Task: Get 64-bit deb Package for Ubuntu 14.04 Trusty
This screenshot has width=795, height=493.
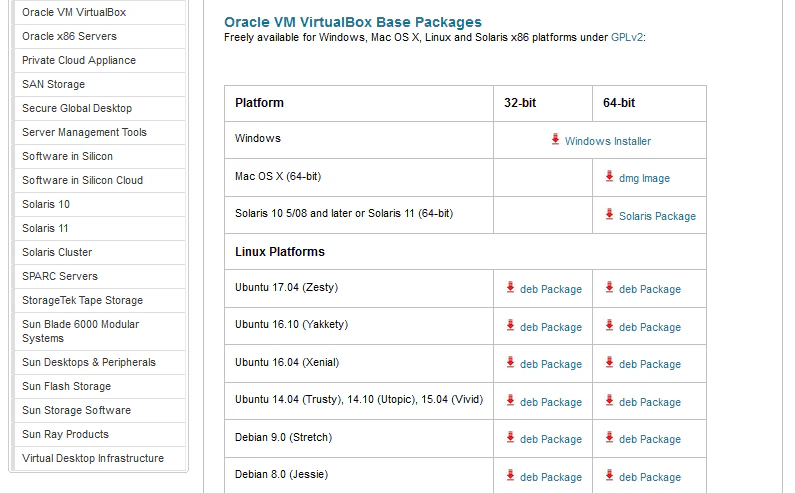Action: 649,402
